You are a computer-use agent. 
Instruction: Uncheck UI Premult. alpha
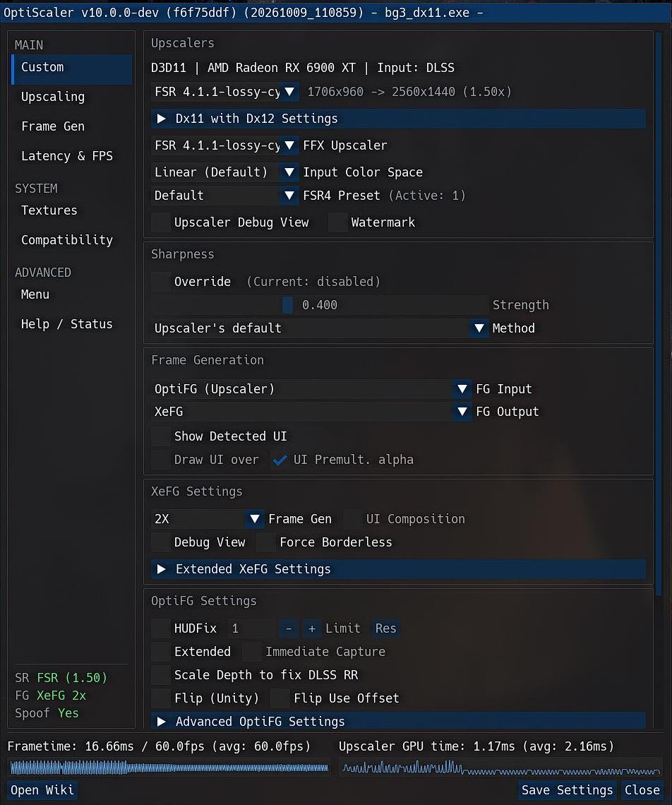(280, 460)
